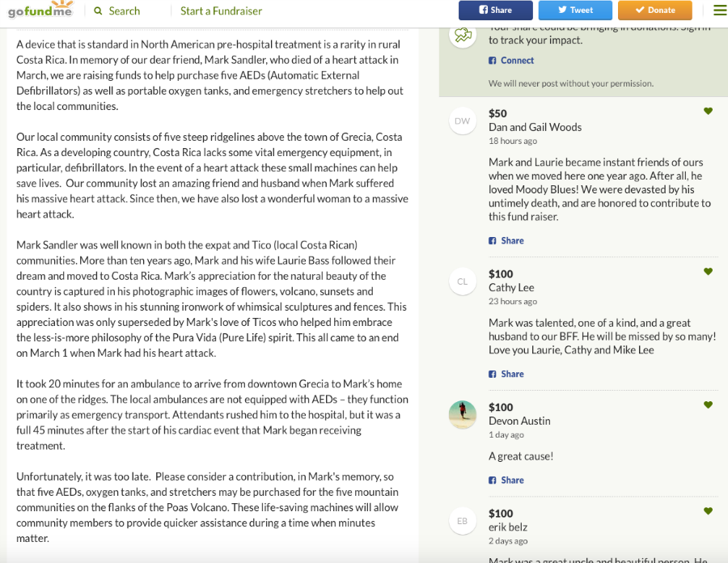Click the CL avatar circle
This screenshot has height=563, width=728.
463,281
